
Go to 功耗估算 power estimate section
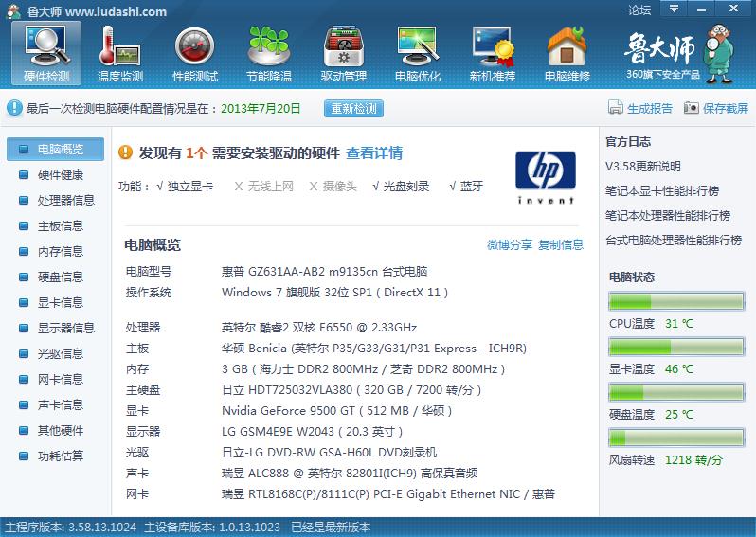point(61,456)
